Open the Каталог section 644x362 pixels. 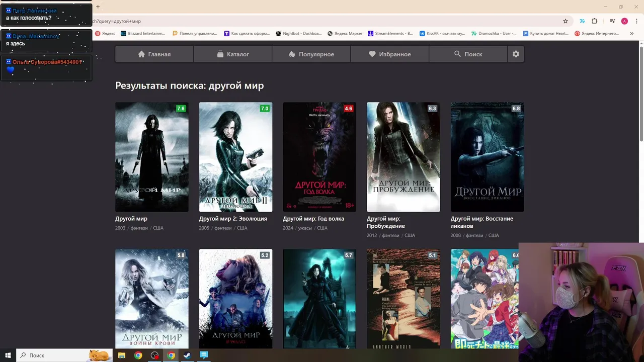tap(233, 54)
